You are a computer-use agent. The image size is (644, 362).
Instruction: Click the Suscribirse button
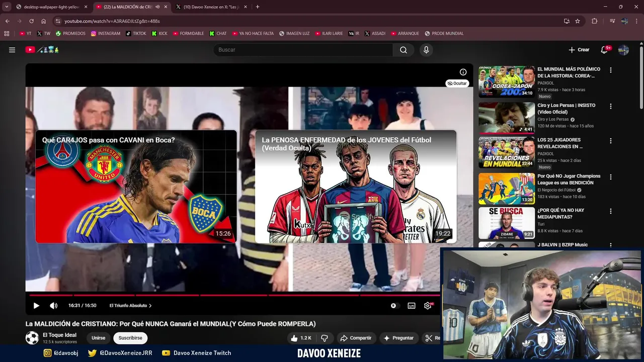[130, 338]
